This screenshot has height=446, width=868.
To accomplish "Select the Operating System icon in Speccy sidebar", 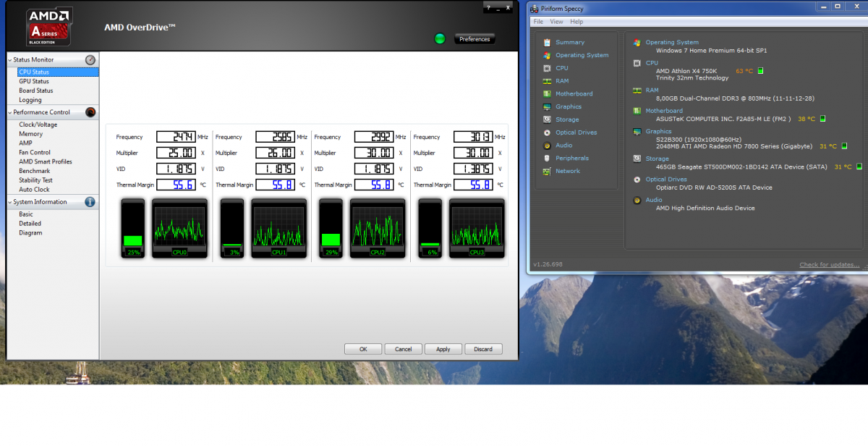I will click(547, 55).
